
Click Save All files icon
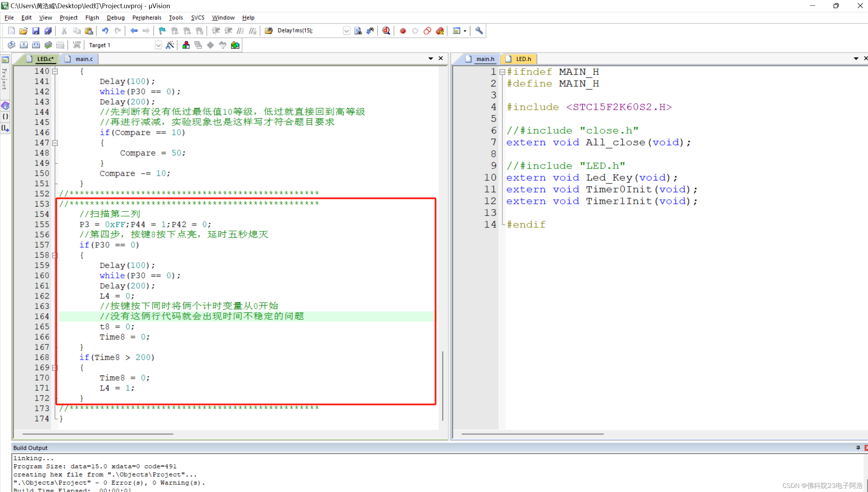tap(48, 31)
